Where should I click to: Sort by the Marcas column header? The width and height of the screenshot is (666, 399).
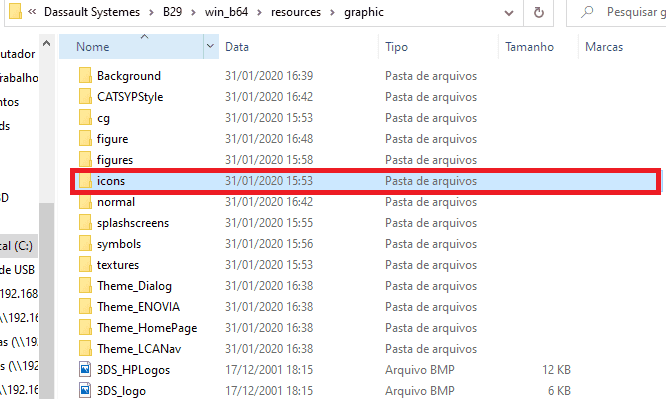point(622,47)
